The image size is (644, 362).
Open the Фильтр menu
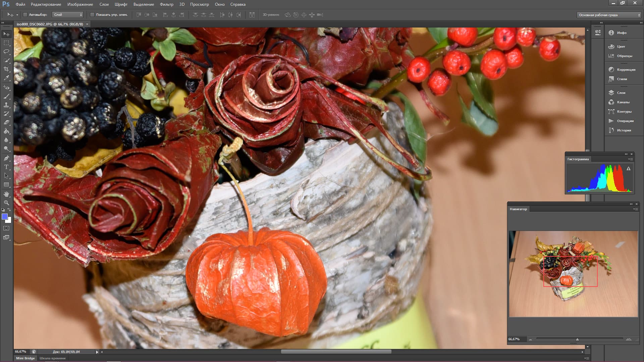click(166, 4)
